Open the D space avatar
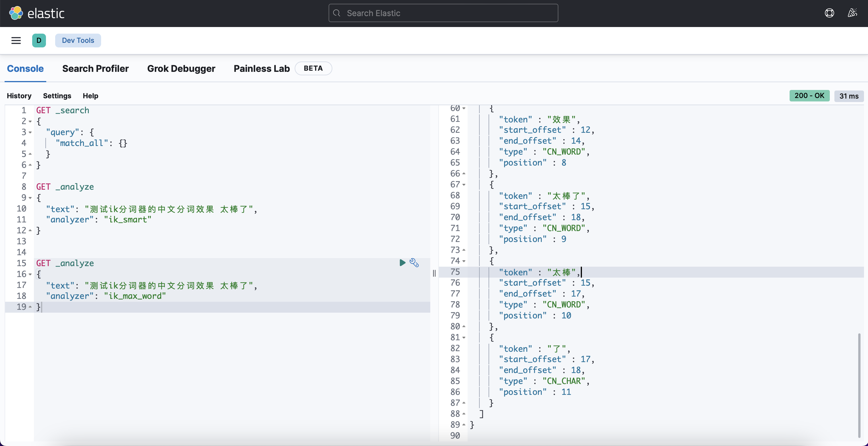Image resolution: width=868 pixels, height=446 pixels. 39,41
